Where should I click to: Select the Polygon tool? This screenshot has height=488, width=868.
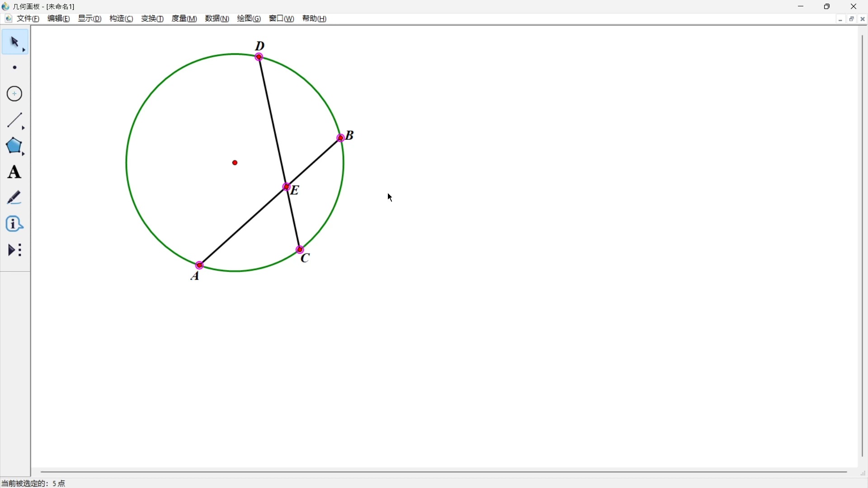pos(15,146)
